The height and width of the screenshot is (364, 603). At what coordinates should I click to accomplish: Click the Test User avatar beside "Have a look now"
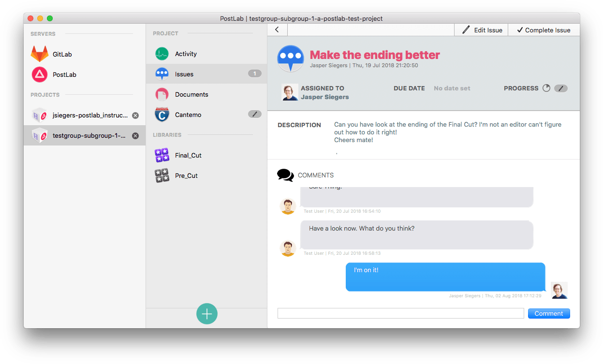tap(288, 248)
